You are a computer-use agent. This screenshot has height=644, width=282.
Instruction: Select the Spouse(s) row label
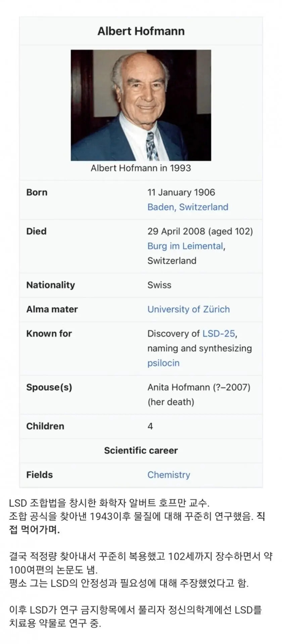[x=49, y=387]
